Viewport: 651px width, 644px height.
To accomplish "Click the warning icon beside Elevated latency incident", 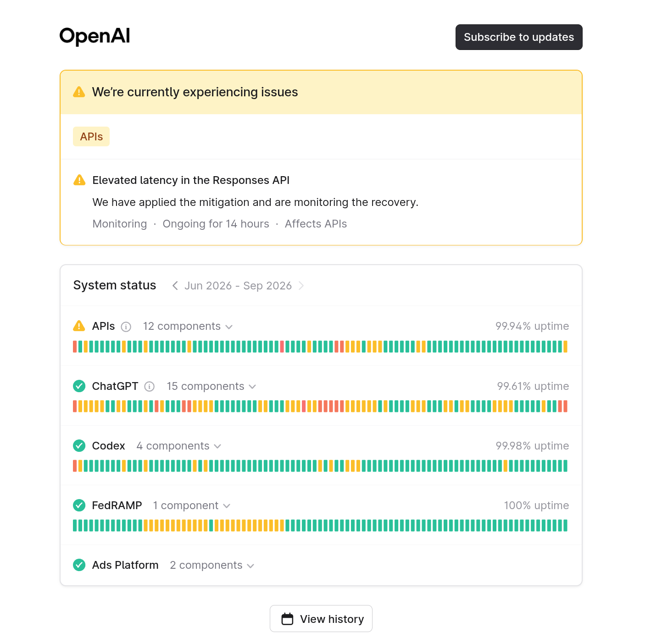I will [79, 180].
